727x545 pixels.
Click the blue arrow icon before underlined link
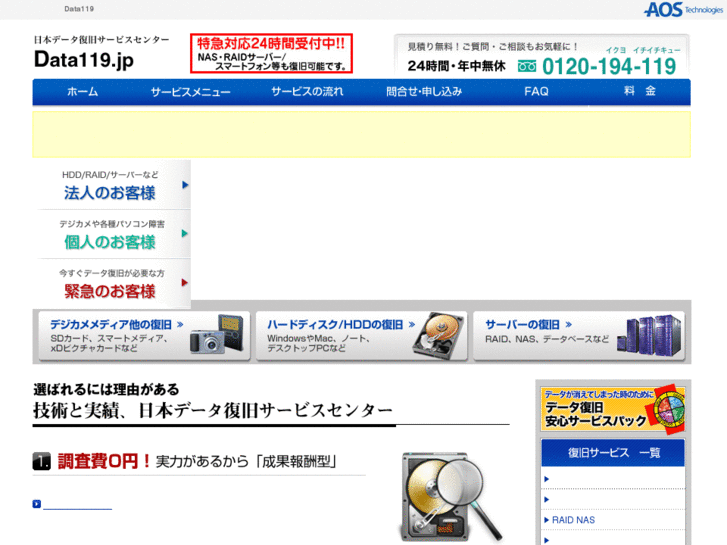pyautogui.click(x=37, y=504)
